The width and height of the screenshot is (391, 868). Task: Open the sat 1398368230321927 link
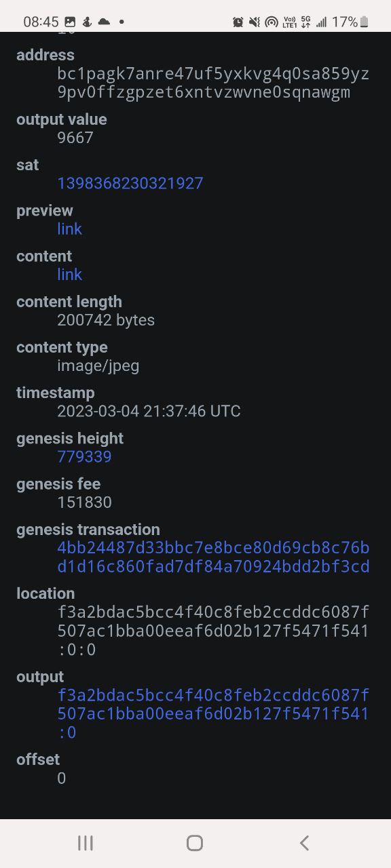130,183
